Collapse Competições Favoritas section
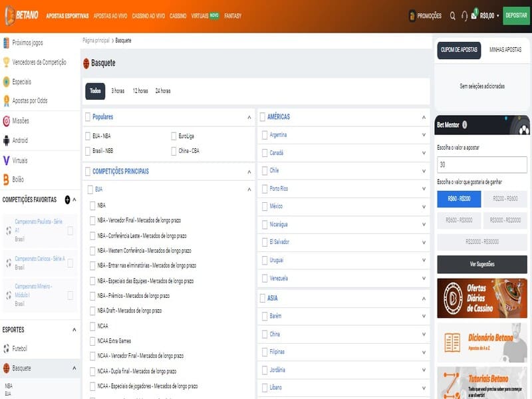 (74, 199)
